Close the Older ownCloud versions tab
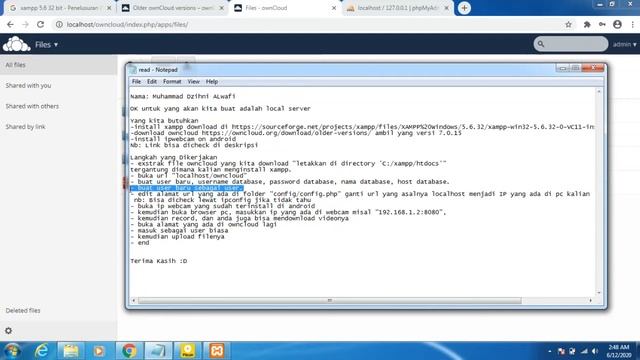 (x=222, y=8)
